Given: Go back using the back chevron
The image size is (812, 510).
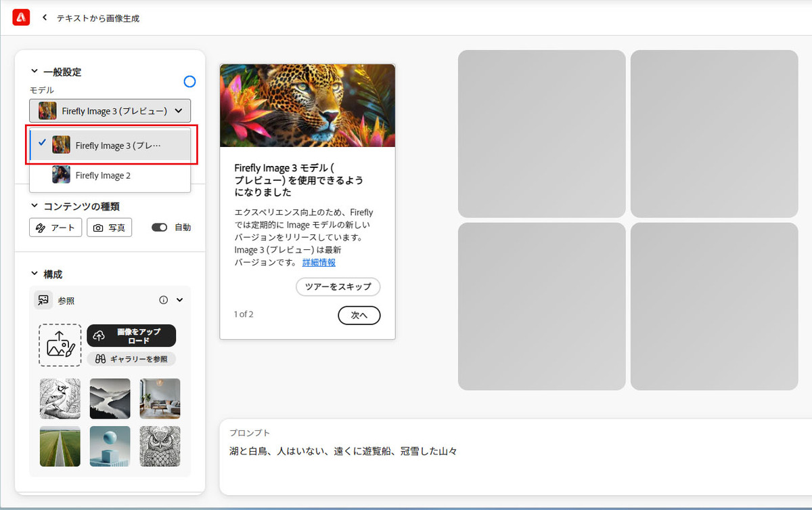Looking at the screenshot, I should coord(45,18).
